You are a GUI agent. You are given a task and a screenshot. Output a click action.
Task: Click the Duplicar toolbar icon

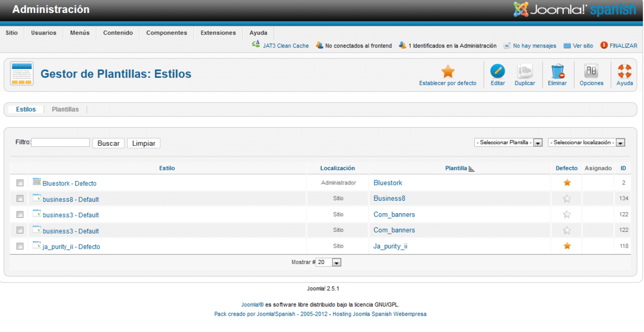point(525,71)
